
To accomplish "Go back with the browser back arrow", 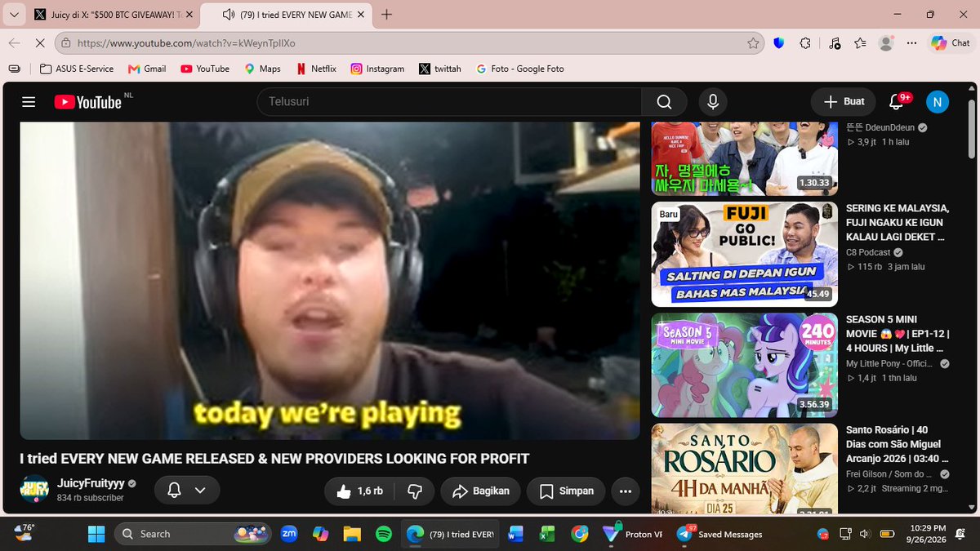I will pyautogui.click(x=15, y=43).
